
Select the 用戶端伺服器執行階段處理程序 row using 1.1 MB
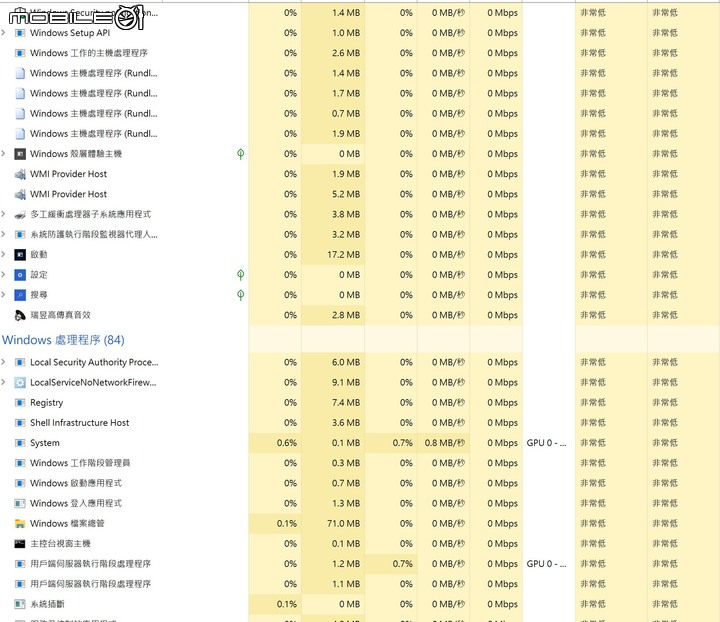(360, 584)
